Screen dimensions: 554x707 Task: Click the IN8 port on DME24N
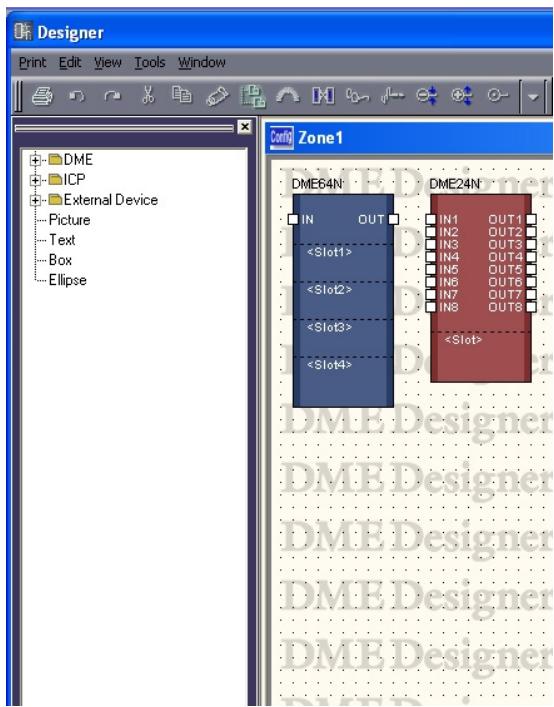click(431, 308)
